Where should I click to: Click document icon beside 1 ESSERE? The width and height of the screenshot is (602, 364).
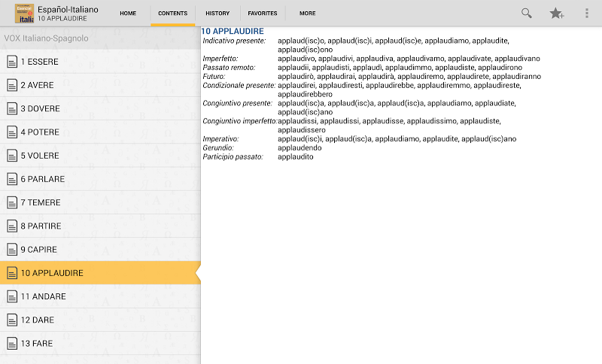[x=12, y=62]
